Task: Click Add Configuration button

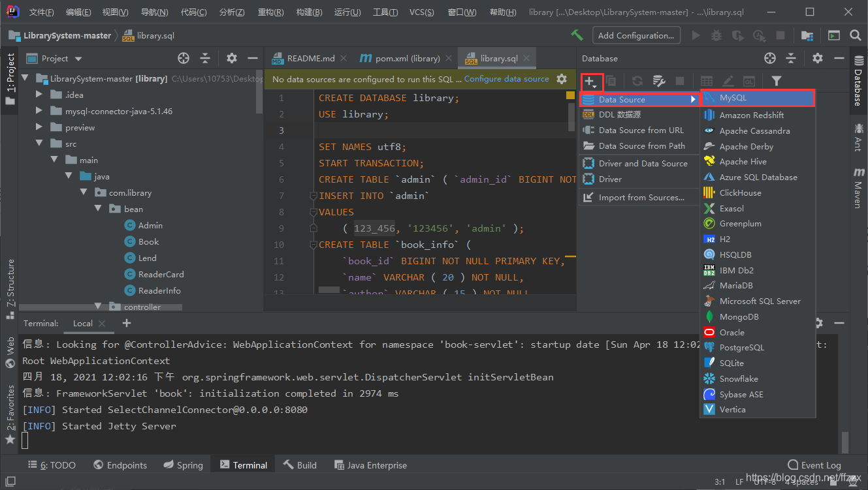Action: coord(636,35)
